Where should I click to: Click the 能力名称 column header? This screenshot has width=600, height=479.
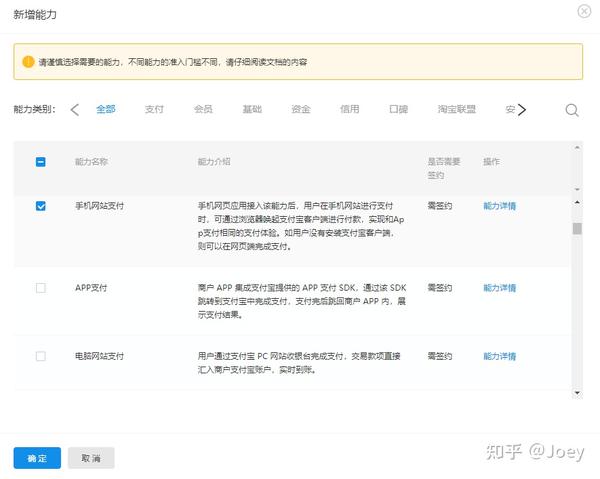pyautogui.click(x=91, y=162)
